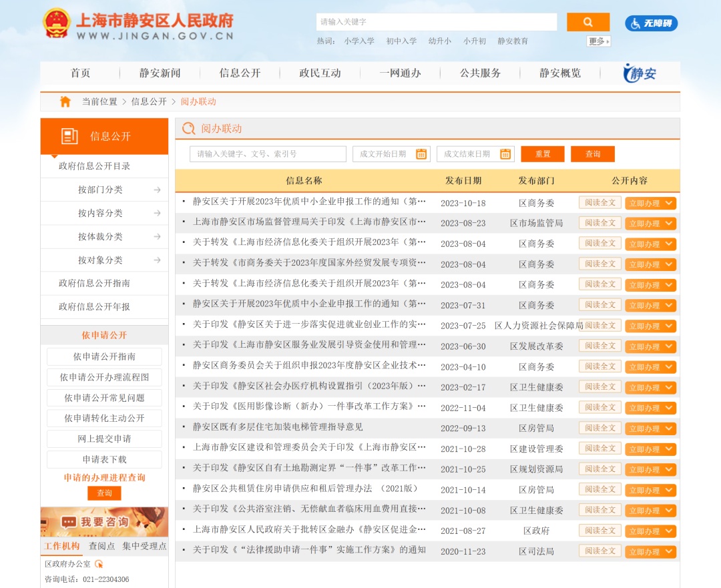Click the home icon in breadcrumb
The image size is (721, 588).
click(x=65, y=101)
